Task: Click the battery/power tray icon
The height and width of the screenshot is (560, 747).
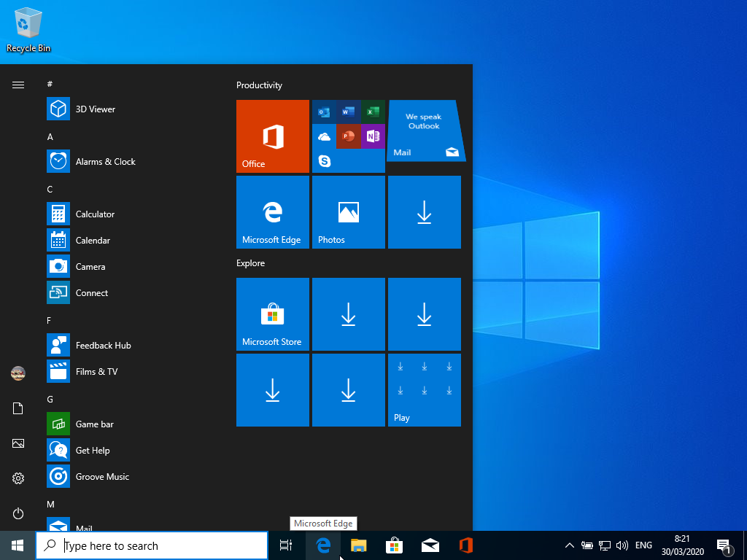Action: 587,545
